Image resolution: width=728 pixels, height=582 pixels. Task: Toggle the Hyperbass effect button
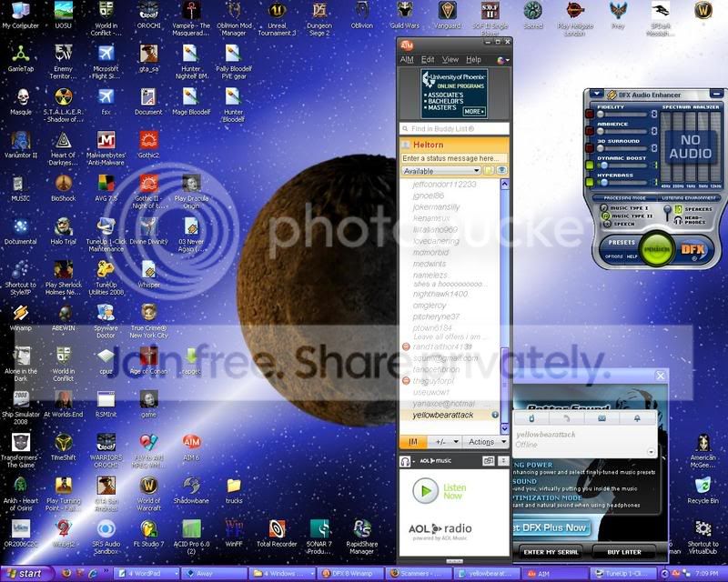pyautogui.click(x=590, y=182)
